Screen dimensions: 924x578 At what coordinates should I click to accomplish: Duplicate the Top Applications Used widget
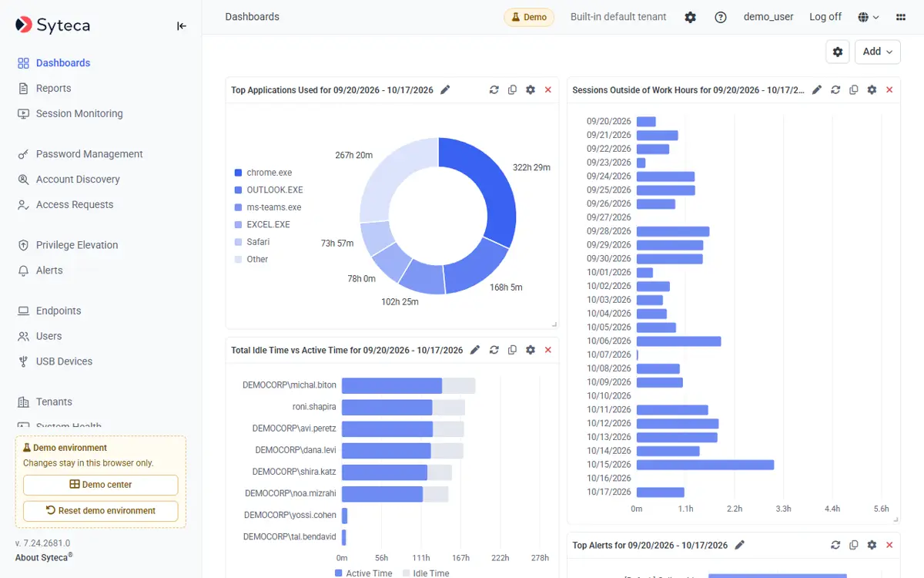click(512, 90)
